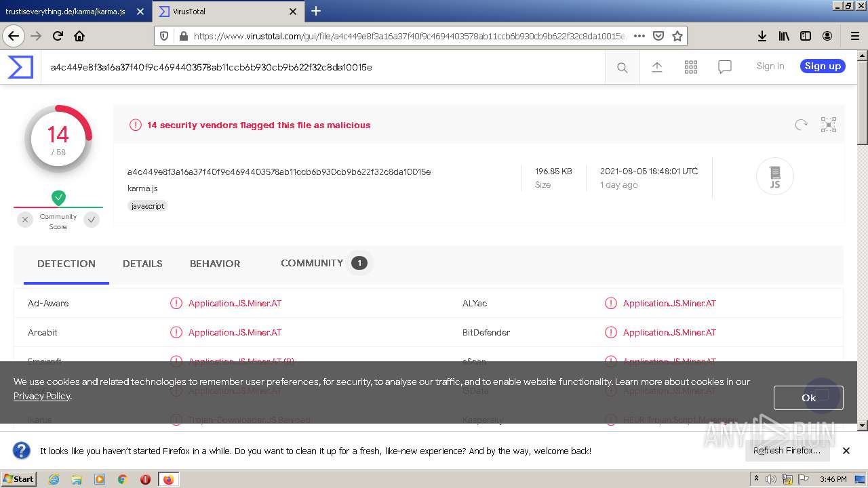Screen dimensions: 868x488
Task: Click ALYac Application.JS.Miner.AT detection result
Action: (x=669, y=304)
